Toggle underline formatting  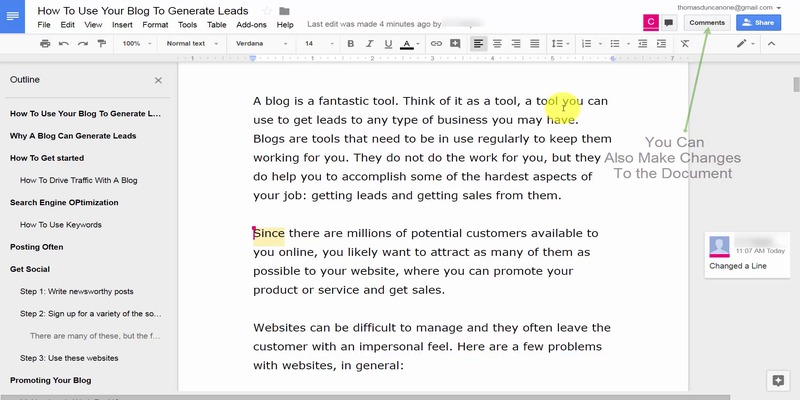tap(388, 44)
